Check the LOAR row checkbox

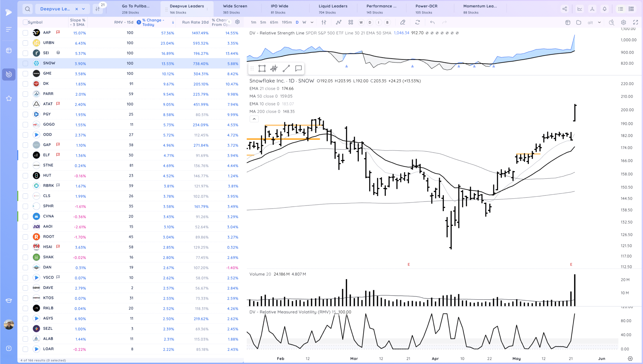pos(25,349)
